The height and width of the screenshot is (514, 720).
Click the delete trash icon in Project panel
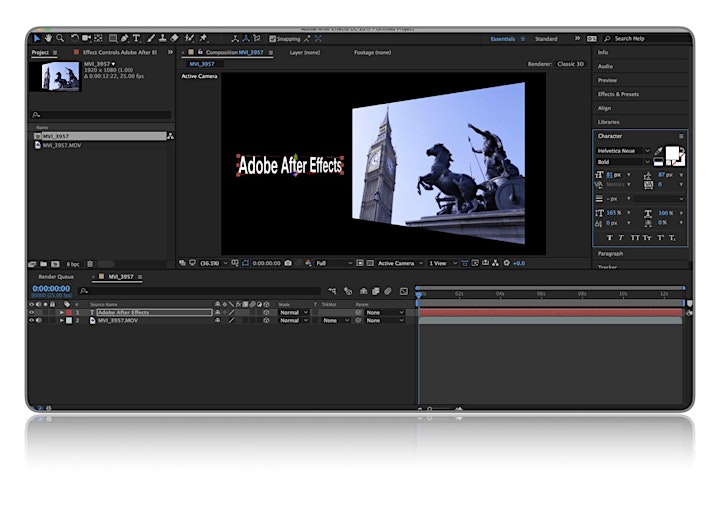pyautogui.click(x=90, y=264)
